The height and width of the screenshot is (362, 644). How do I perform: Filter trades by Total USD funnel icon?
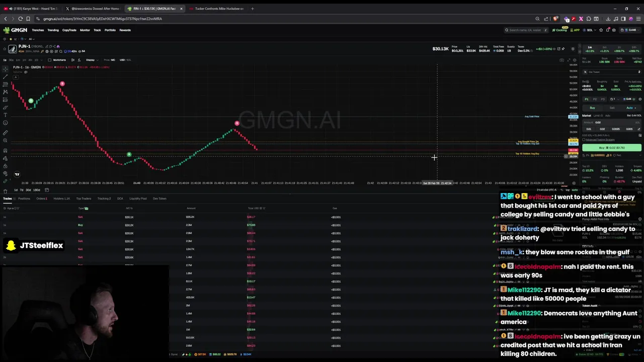pyautogui.click(x=264, y=208)
